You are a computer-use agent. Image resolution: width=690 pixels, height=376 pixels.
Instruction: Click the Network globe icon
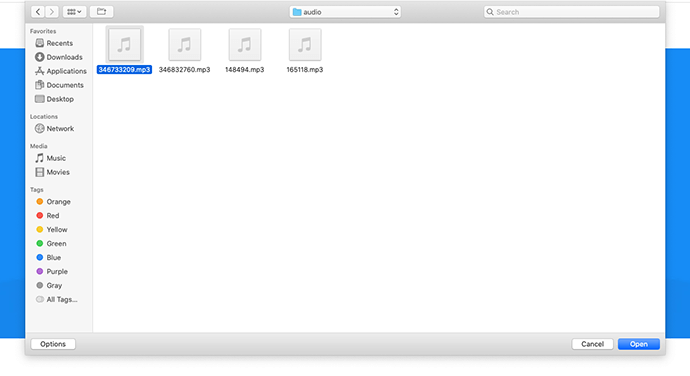40,129
